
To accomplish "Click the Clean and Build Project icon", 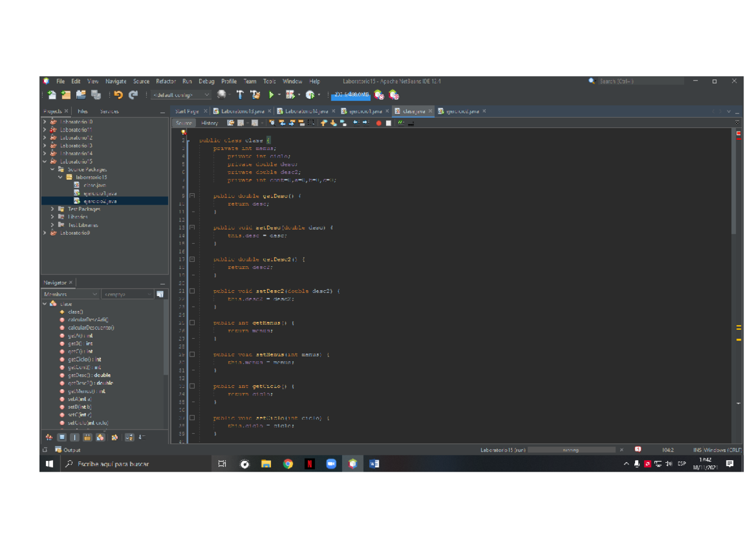I will pos(255,95).
